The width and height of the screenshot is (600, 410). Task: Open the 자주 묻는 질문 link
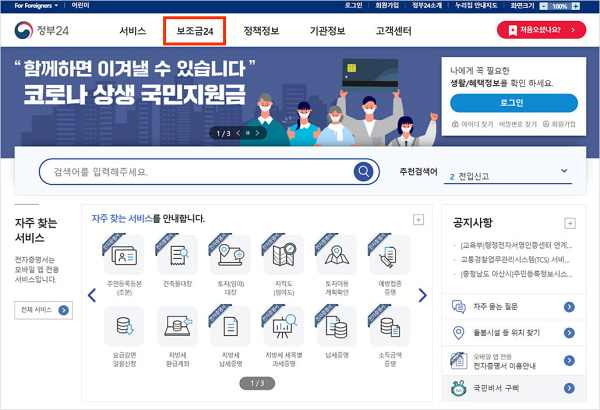point(495,307)
